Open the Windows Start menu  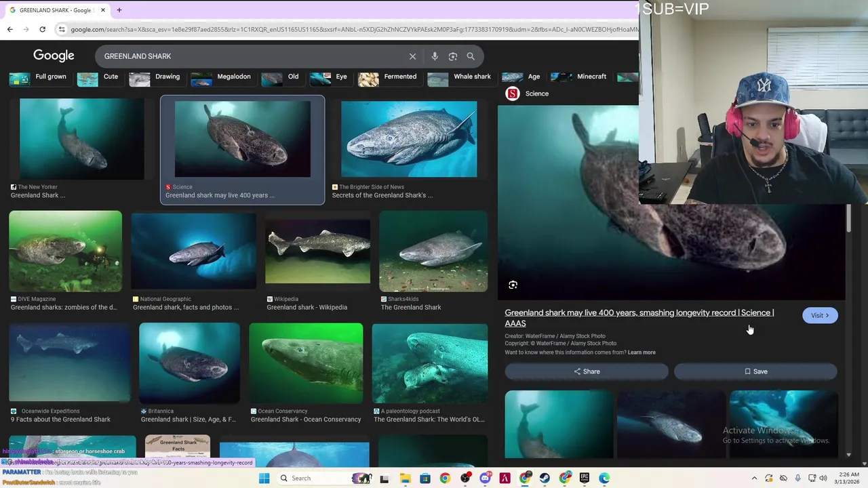tap(264, 478)
